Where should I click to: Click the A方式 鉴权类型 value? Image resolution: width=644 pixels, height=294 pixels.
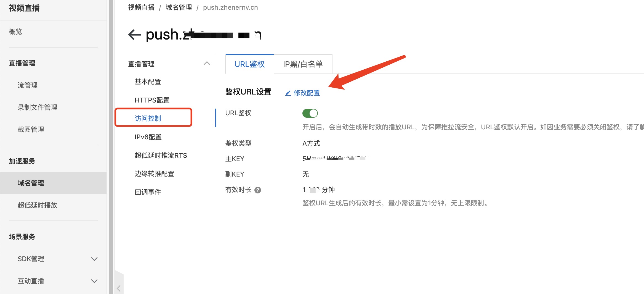[x=311, y=143]
